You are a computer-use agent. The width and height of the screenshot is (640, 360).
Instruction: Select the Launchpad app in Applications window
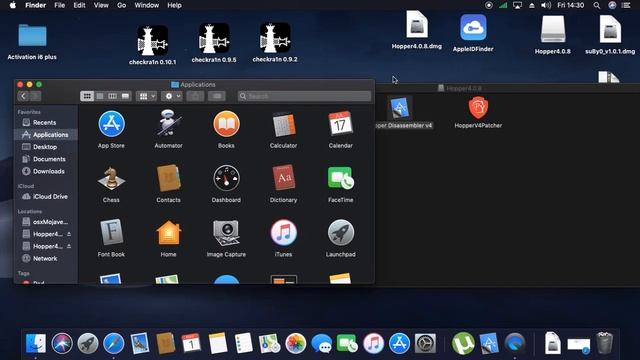pos(340,232)
